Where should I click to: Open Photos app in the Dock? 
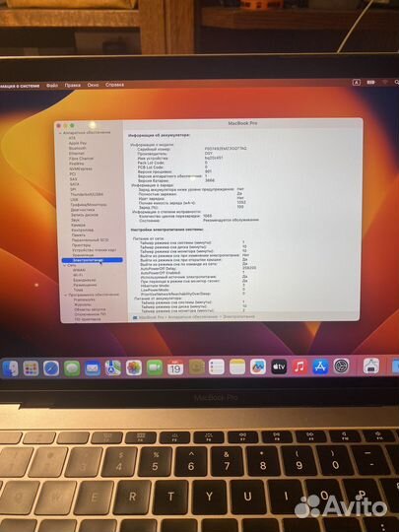coord(134,367)
